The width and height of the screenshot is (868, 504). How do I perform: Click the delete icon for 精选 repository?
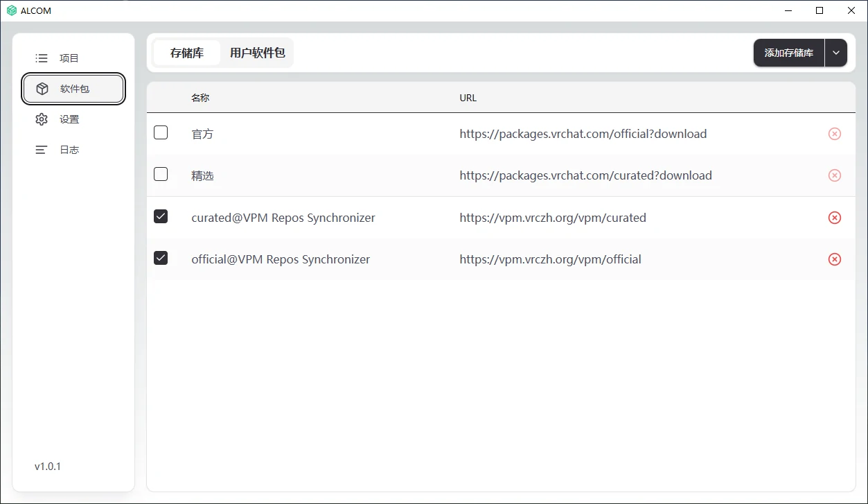835,175
